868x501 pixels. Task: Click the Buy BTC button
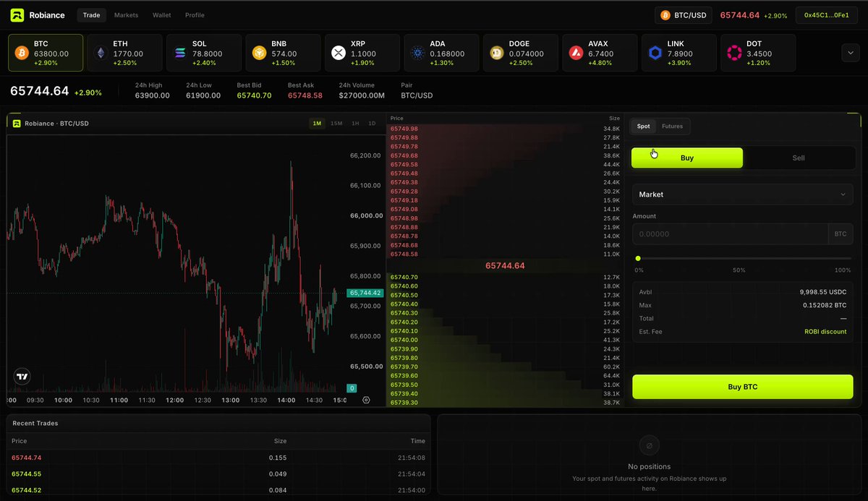[743, 387]
